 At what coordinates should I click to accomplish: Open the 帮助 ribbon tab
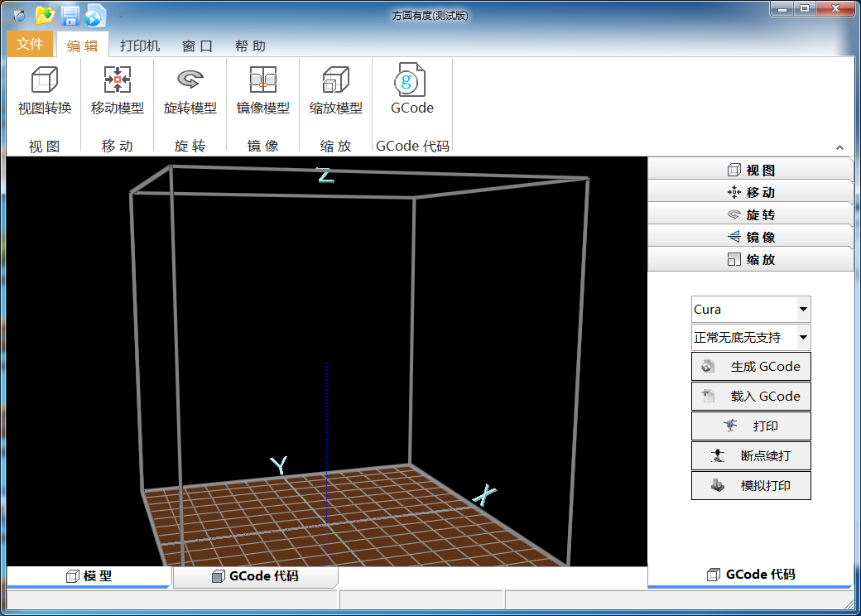coord(250,46)
